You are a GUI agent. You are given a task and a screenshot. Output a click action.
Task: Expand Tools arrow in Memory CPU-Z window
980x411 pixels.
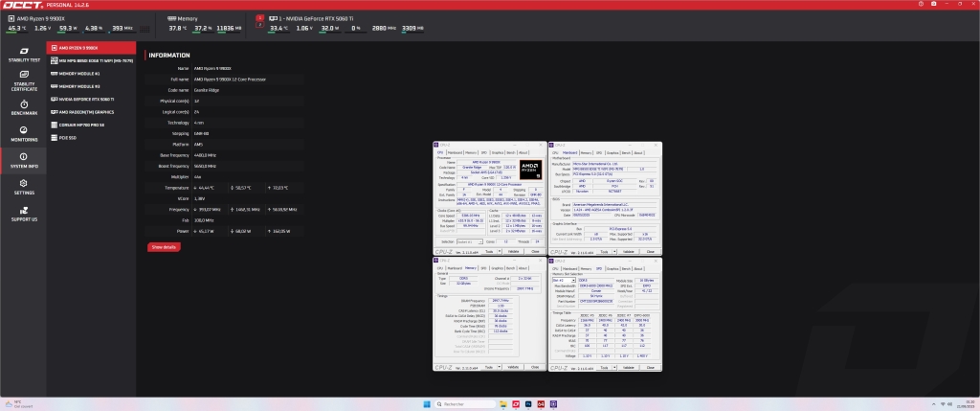click(x=500, y=367)
